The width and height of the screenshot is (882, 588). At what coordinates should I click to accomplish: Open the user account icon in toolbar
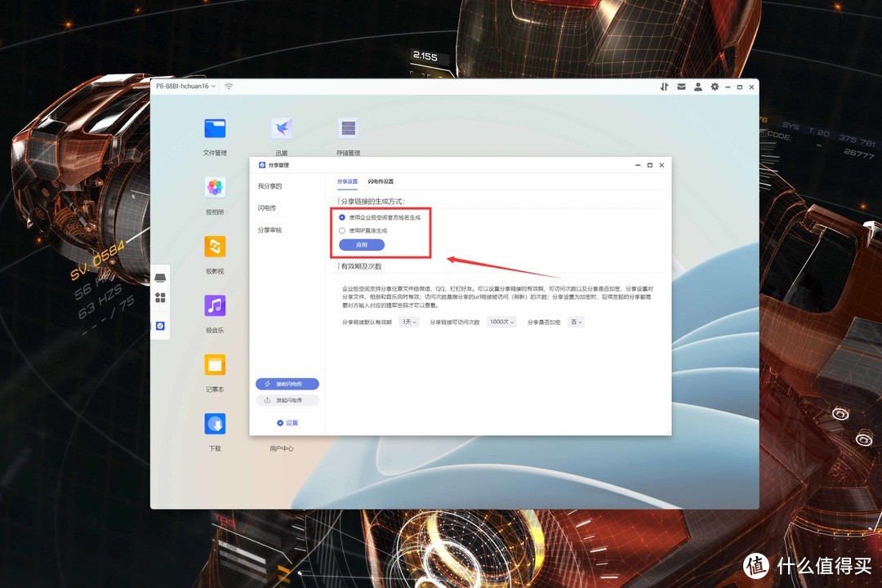tap(698, 87)
